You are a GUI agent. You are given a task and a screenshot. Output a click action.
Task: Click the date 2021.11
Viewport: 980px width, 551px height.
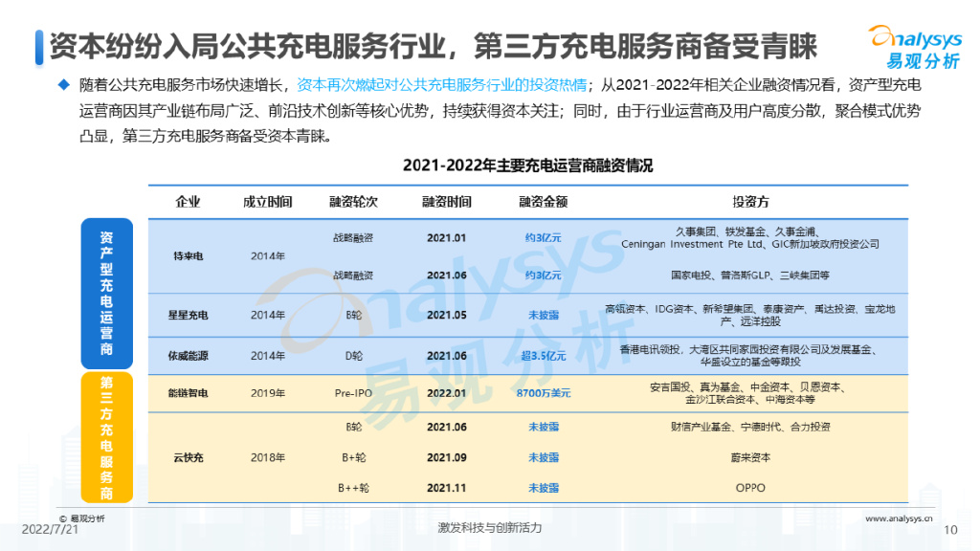(x=446, y=488)
